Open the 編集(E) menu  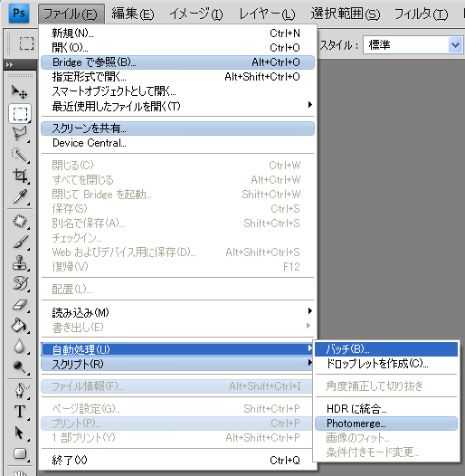coord(133,14)
